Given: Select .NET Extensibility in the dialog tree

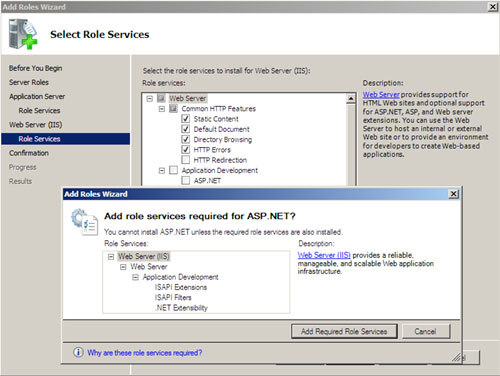Looking at the screenshot, I should click(x=181, y=308).
